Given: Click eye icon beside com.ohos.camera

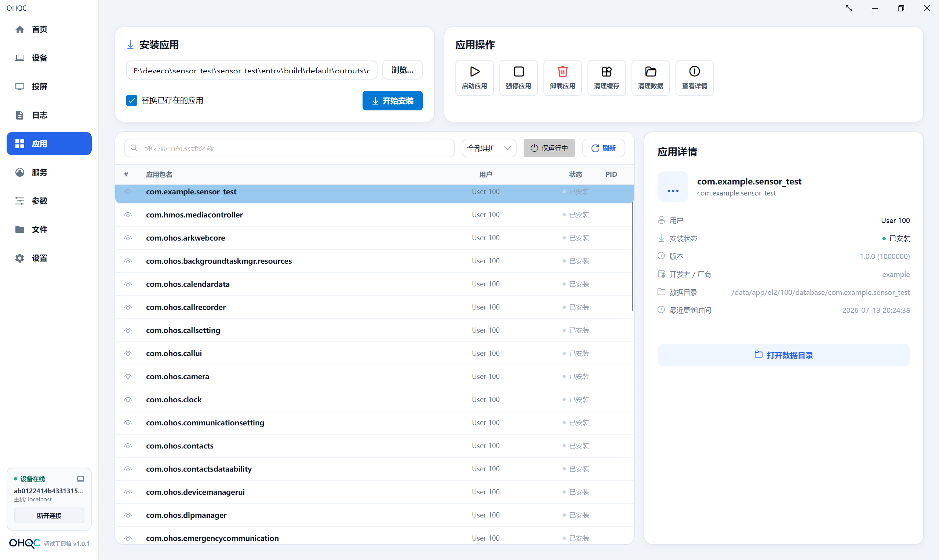Looking at the screenshot, I should 128,376.
